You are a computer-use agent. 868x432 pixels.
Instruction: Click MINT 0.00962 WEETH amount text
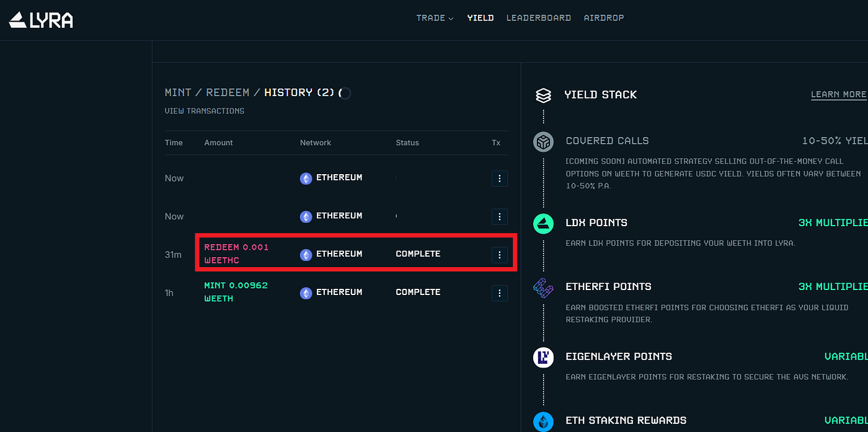point(236,292)
